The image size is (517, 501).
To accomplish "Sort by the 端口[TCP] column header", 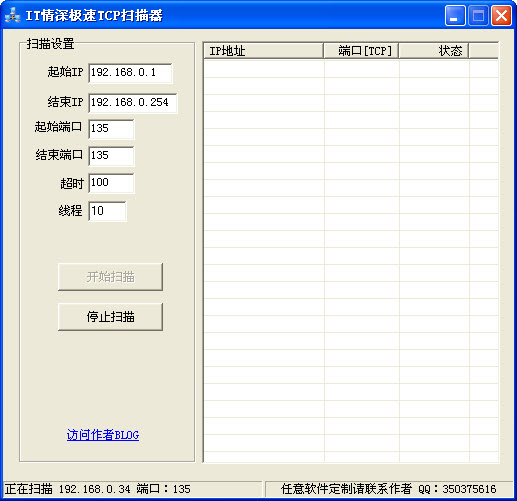I will click(x=361, y=51).
